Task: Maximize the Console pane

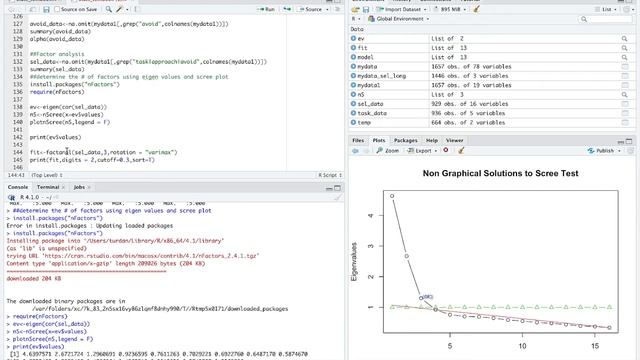Action: [338, 188]
